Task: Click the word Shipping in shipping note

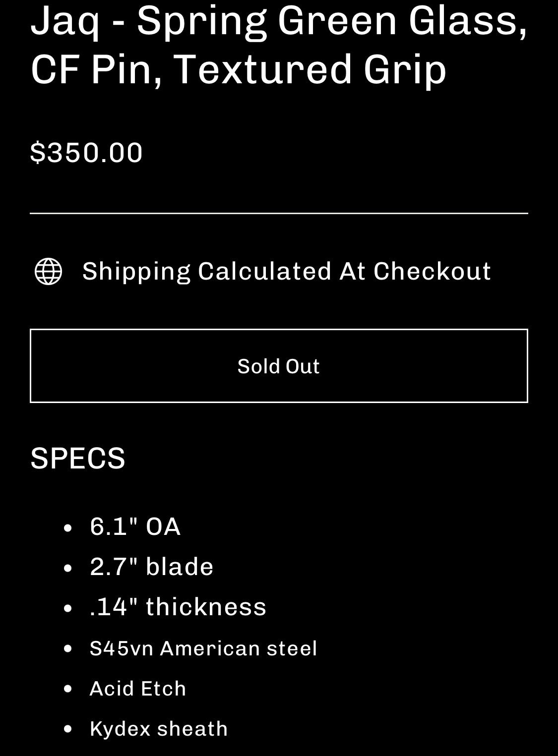Action: point(136,271)
